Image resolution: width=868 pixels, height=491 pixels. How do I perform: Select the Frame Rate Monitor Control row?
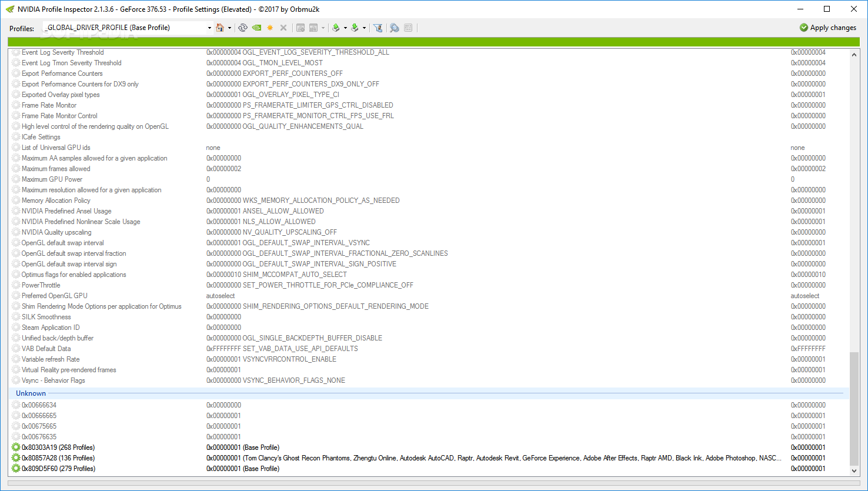click(x=429, y=116)
